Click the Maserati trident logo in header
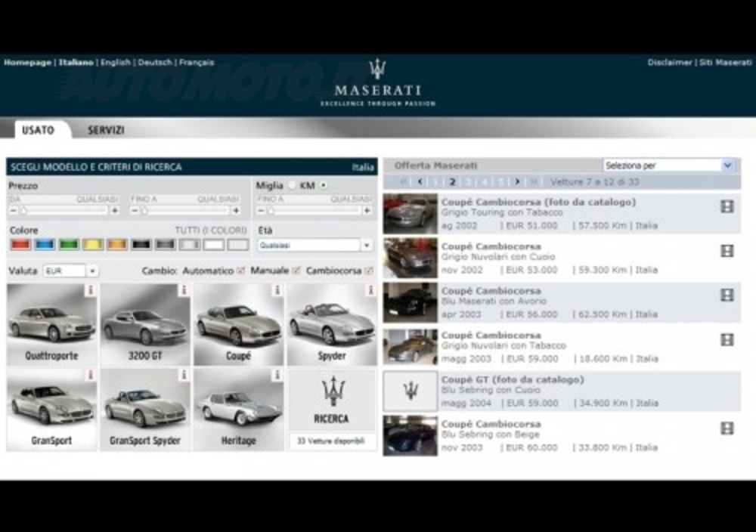This screenshot has width=756, height=532. tap(377, 70)
